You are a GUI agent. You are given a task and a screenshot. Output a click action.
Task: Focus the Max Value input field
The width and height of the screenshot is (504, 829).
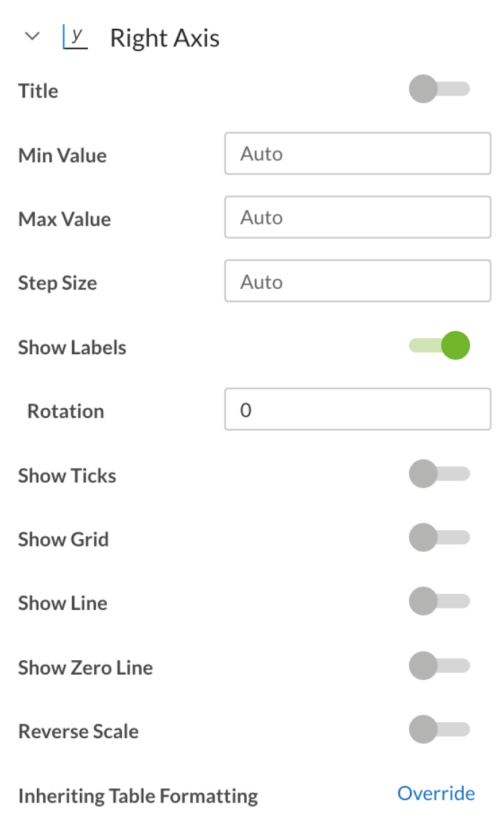coord(358,217)
